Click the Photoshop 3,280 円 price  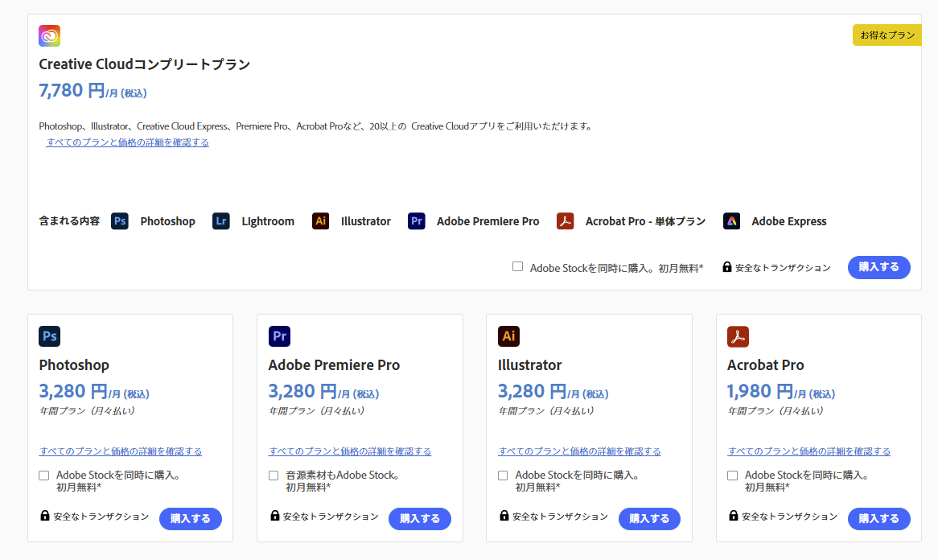click(x=94, y=392)
